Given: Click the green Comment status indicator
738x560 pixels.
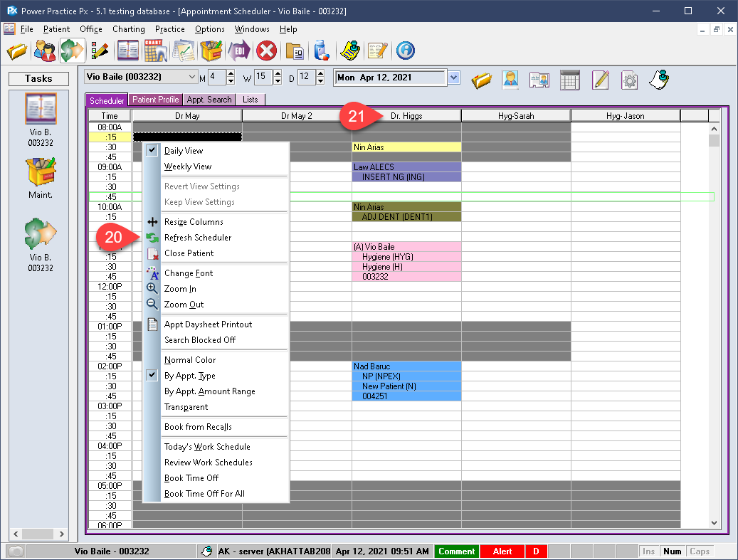Looking at the screenshot, I should pyautogui.click(x=457, y=551).
